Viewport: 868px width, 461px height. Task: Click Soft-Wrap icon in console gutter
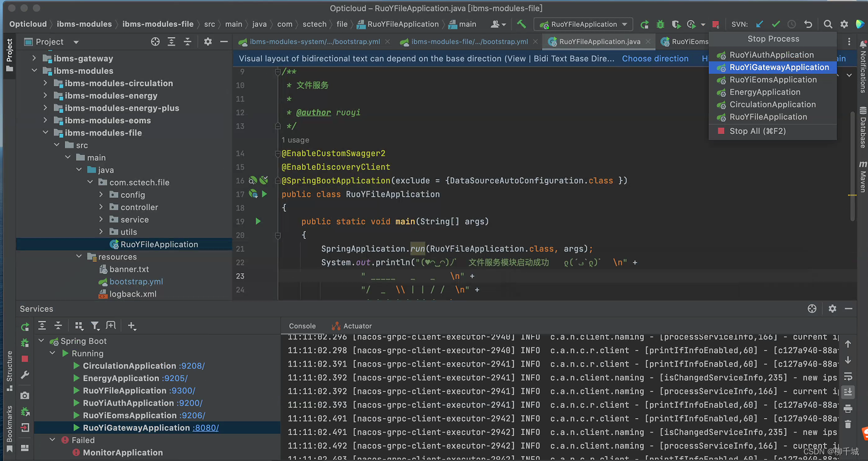(849, 376)
